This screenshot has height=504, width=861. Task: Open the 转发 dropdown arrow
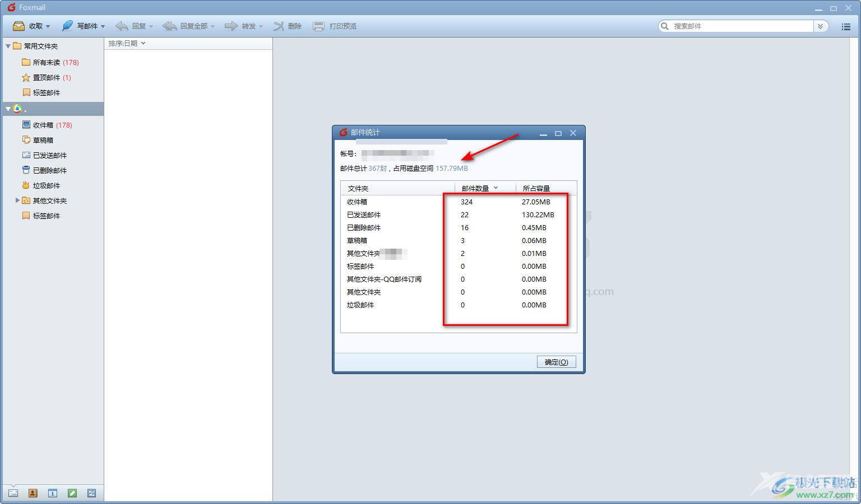[261, 26]
